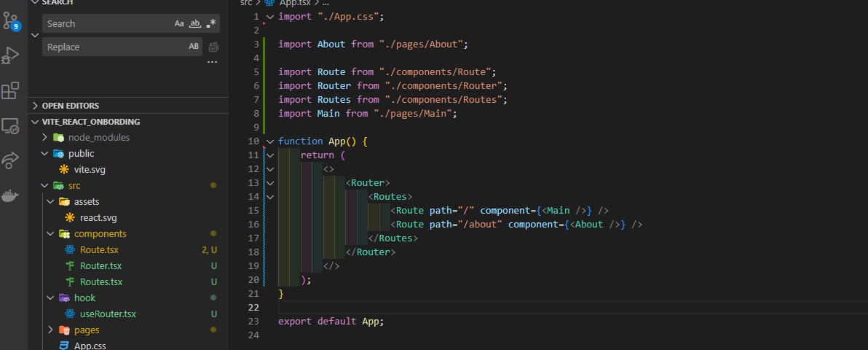
Task: Click the App.tsx breadcrumb React icon
Action: (269, 3)
